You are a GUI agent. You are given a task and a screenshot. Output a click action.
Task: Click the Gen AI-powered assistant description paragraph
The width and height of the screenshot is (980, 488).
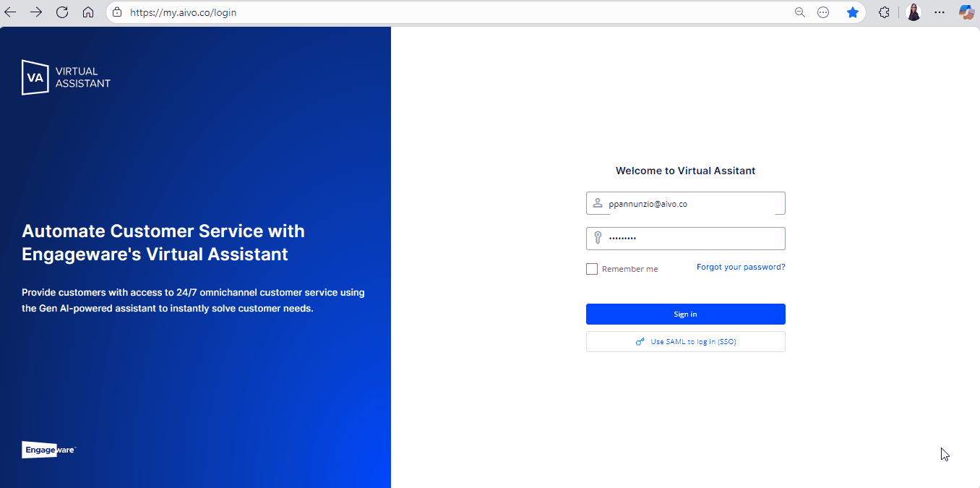coord(194,300)
